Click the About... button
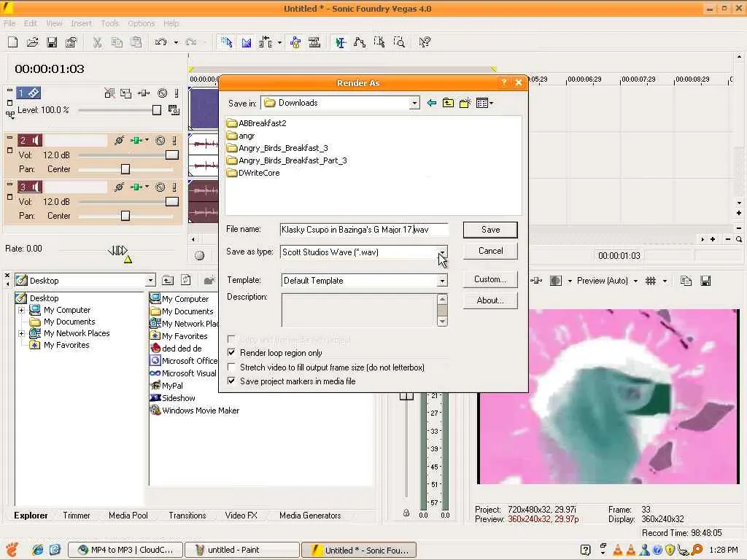Viewport: 747px width, 560px height. [490, 300]
